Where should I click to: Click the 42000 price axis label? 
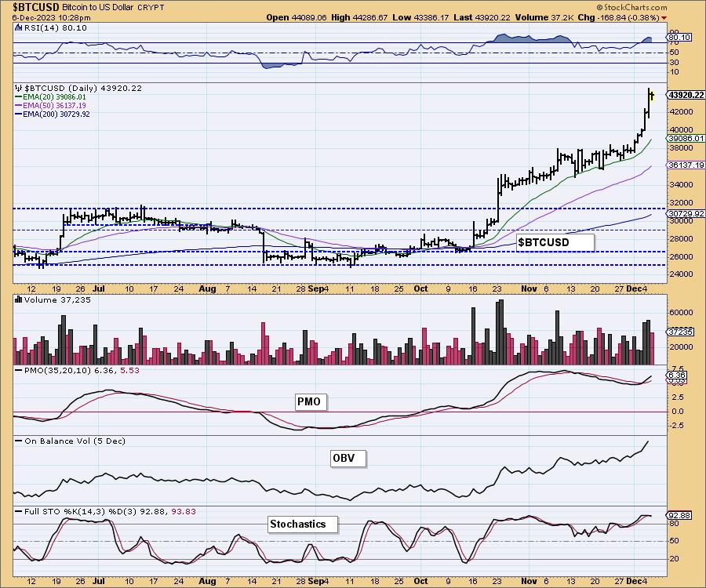(x=680, y=112)
